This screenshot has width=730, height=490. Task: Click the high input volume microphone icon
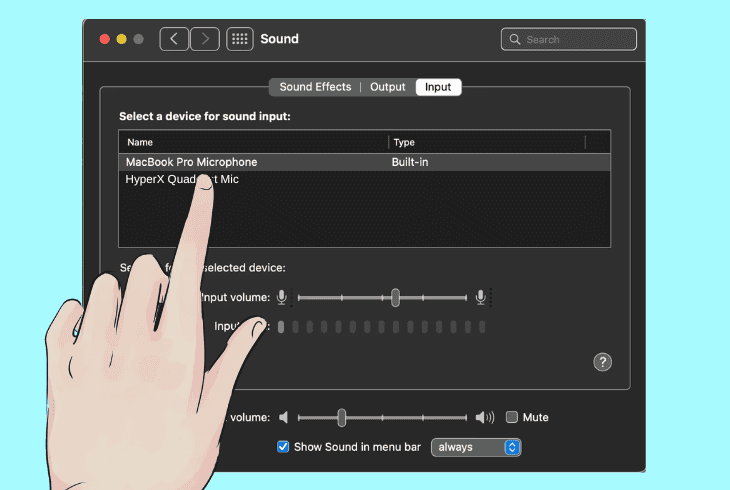coord(481,297)
